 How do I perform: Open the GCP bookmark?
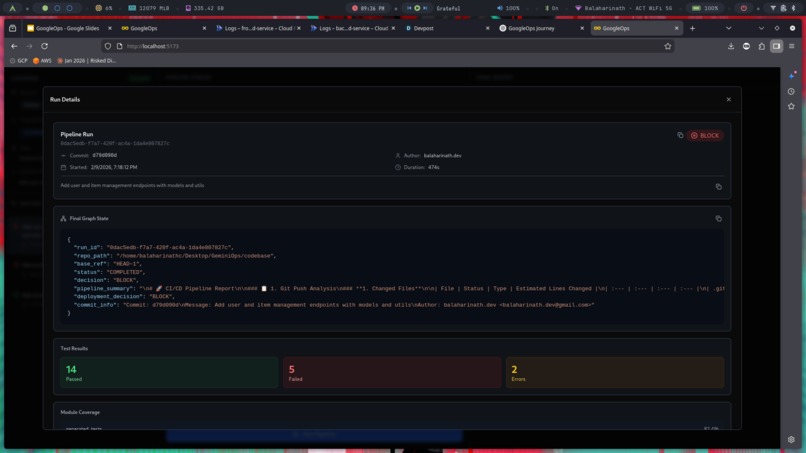tap(19, 61)
